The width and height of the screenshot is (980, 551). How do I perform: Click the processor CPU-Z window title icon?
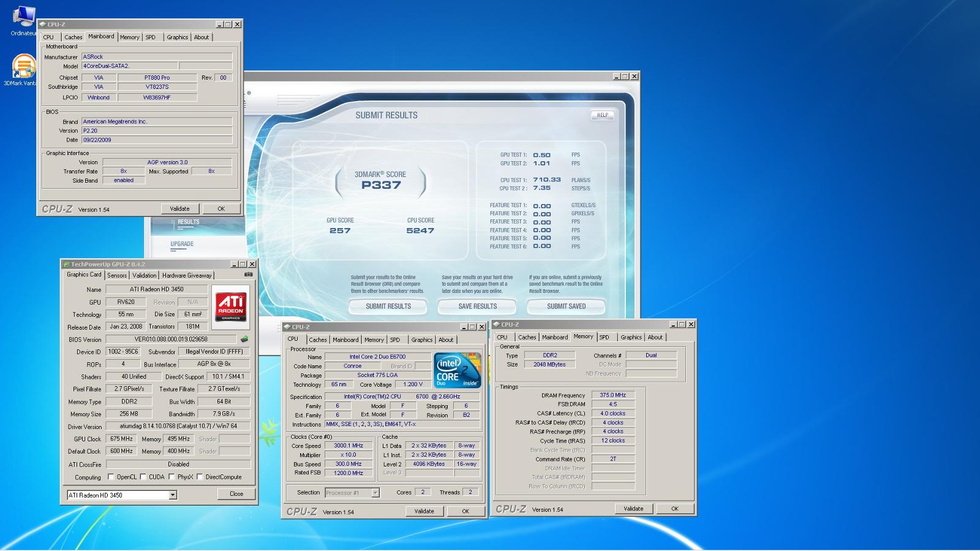point(287,327)
